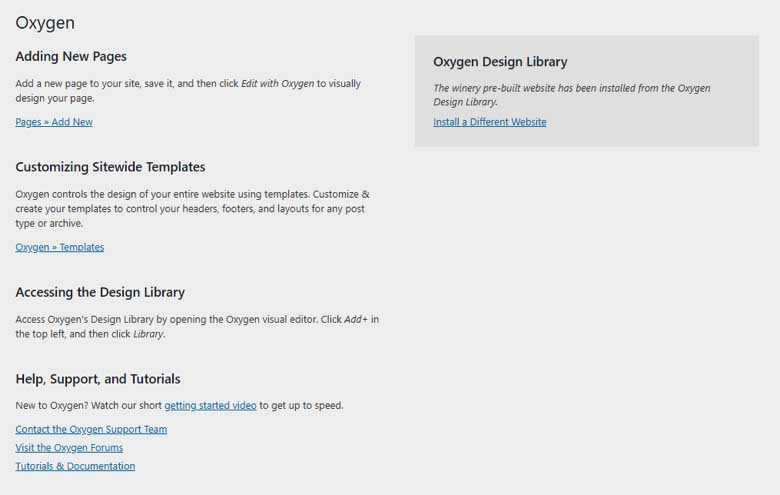Click the Oxygen Design Library panel heading

500,62
